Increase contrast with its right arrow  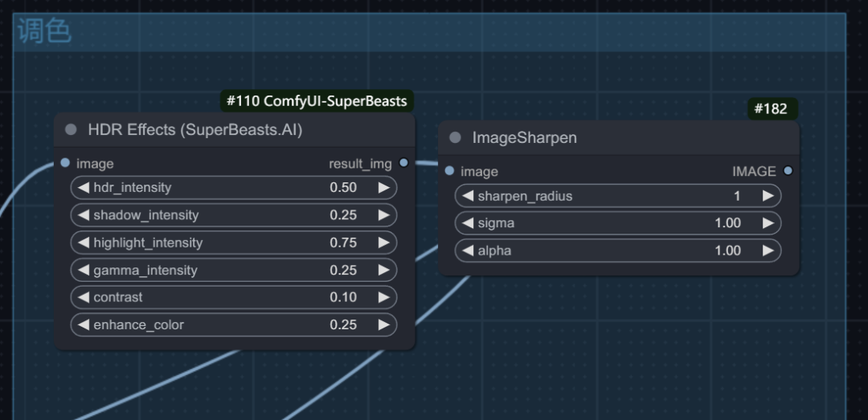click(x=383, y=297)
